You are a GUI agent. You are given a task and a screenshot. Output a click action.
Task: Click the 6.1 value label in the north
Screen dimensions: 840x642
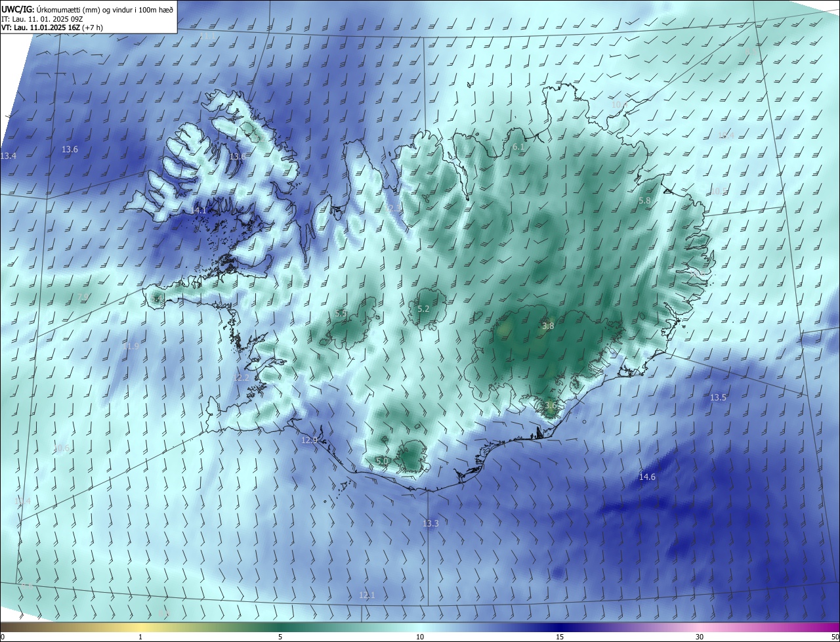[x=518, y=147]
